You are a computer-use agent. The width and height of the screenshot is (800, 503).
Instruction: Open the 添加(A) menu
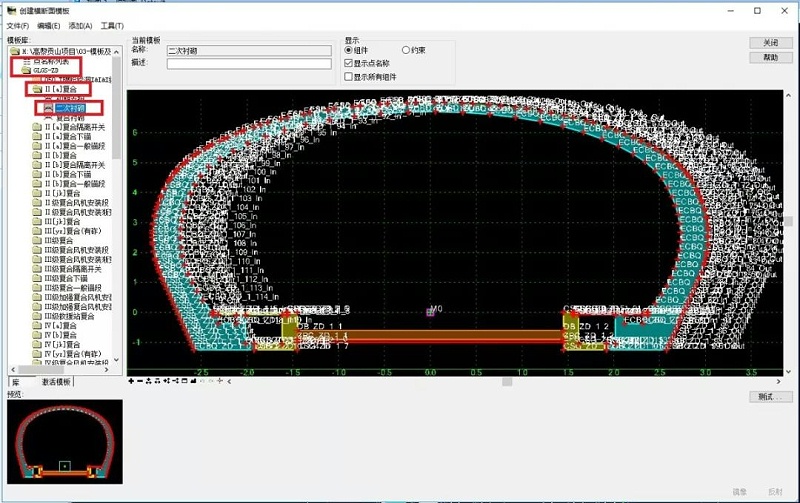click(x=81, y=26)
